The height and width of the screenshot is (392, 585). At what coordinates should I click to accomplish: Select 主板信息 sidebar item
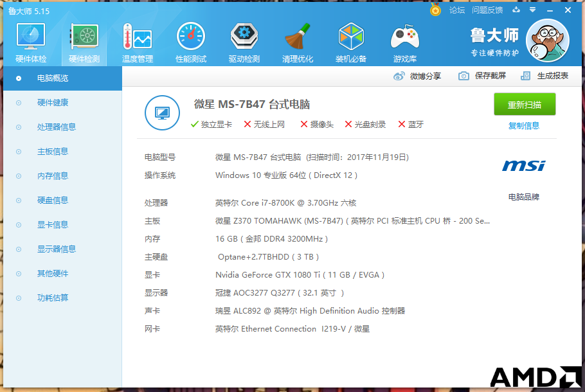[63, 152]
